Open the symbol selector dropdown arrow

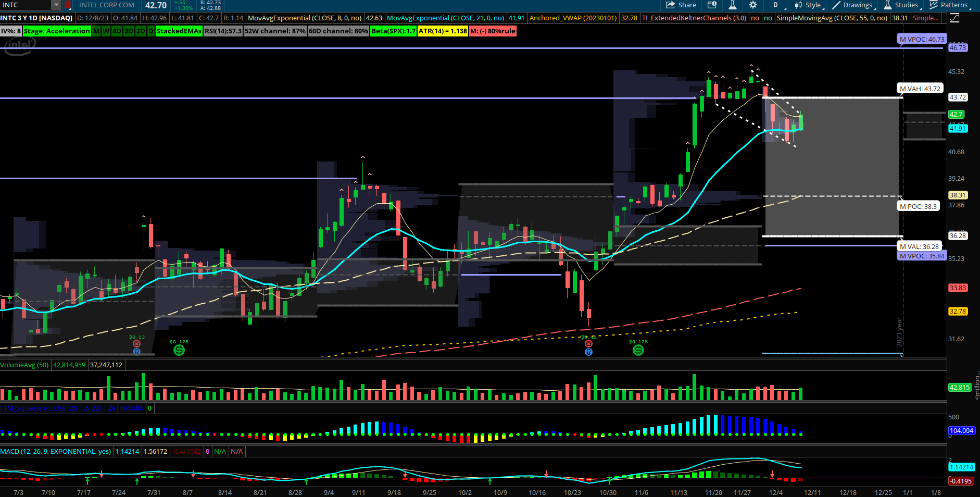(56, 5)
